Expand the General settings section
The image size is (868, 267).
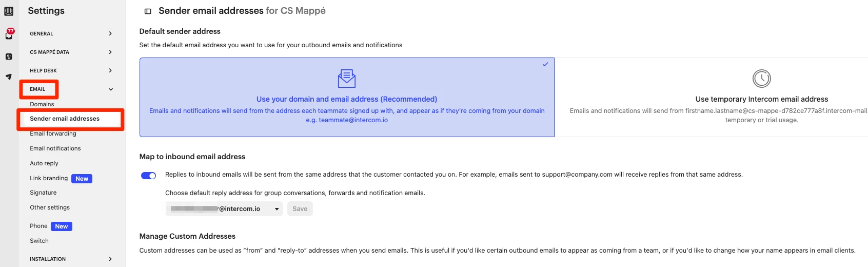click(x=71, y=34)
